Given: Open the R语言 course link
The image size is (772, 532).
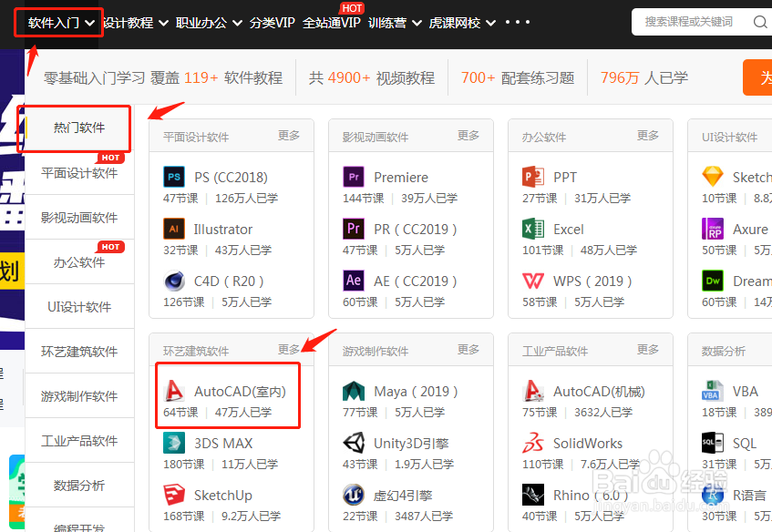Looking at the screenshot, I should coord(749,495).
